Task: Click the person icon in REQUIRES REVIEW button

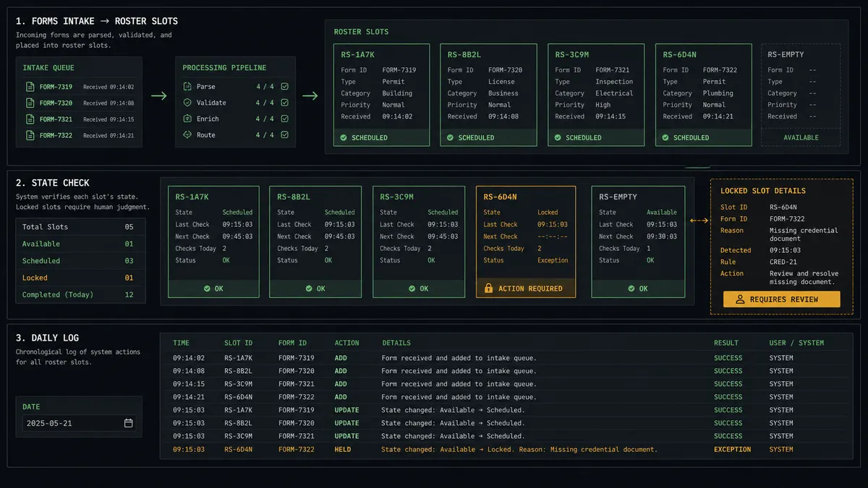Action: (739, 299)
